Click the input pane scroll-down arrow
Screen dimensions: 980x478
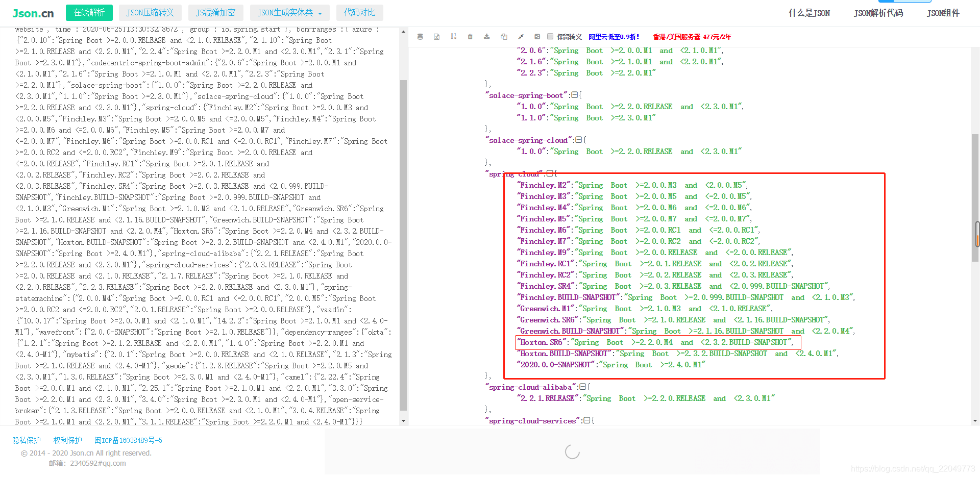coord(403,421)
